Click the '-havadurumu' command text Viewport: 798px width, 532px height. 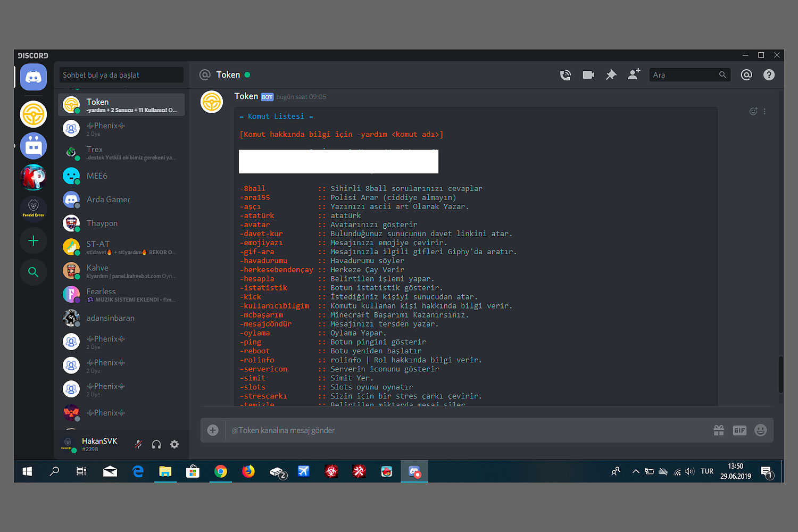(x=264, y=261)
